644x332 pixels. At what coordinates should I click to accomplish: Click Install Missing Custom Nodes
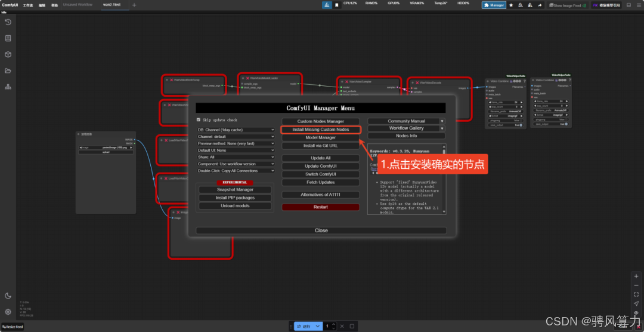coord(321,130)
